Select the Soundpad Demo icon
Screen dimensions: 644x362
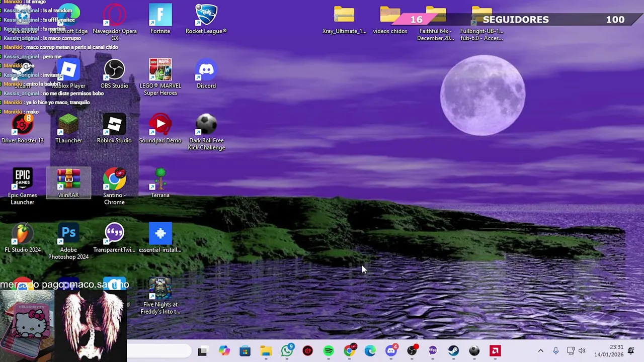click(160, 129)
